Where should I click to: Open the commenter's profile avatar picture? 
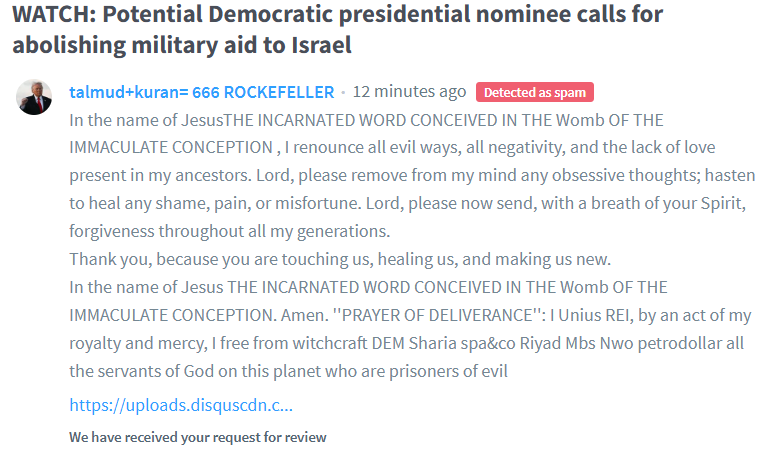[x=35, y=96]
